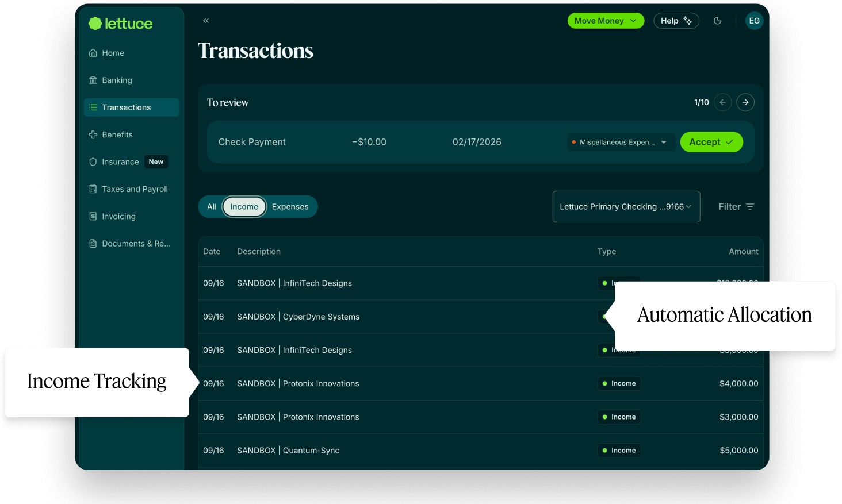The image size is (842, 504).
Task: Open Taxes and Payroll in the sidebar
Action: (132, 189)
